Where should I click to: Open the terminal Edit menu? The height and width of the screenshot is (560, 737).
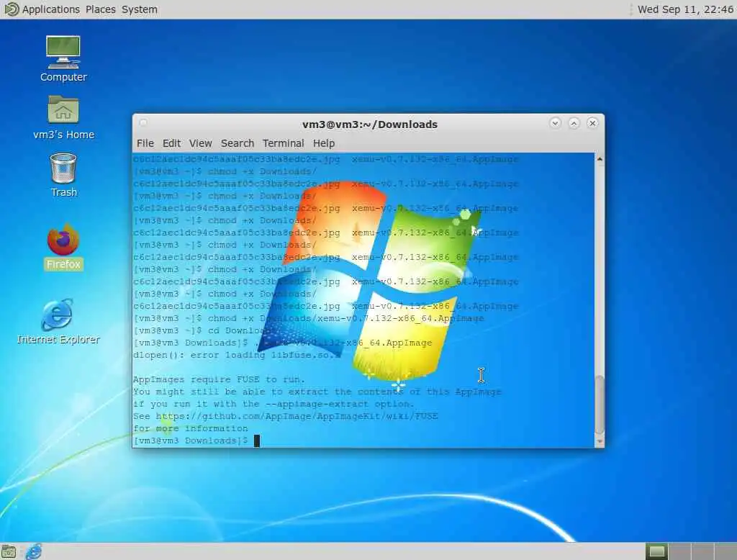coord(171,143)
